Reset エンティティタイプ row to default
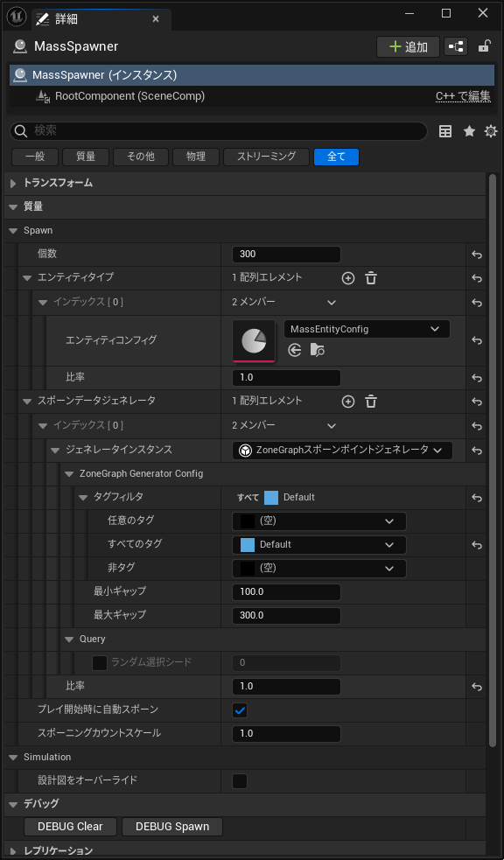This screenshot has width=504, height=860. point(477,278)
